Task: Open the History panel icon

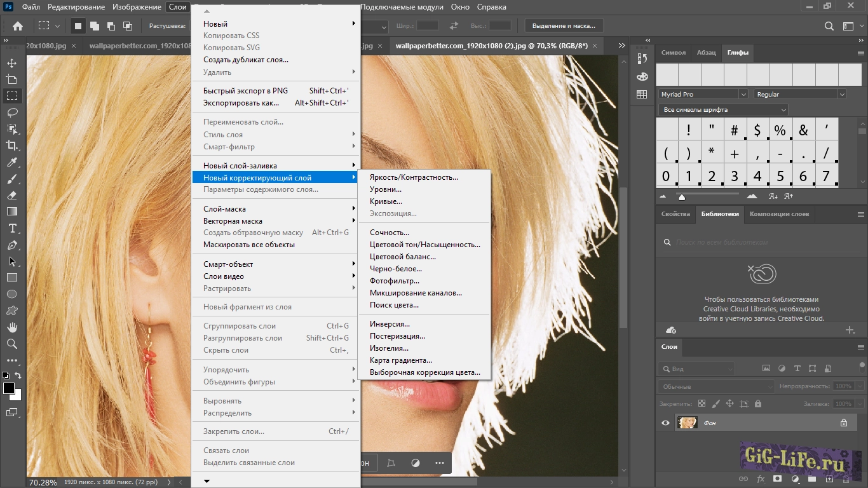Action: pyautogui.click(x=642, y=58)
